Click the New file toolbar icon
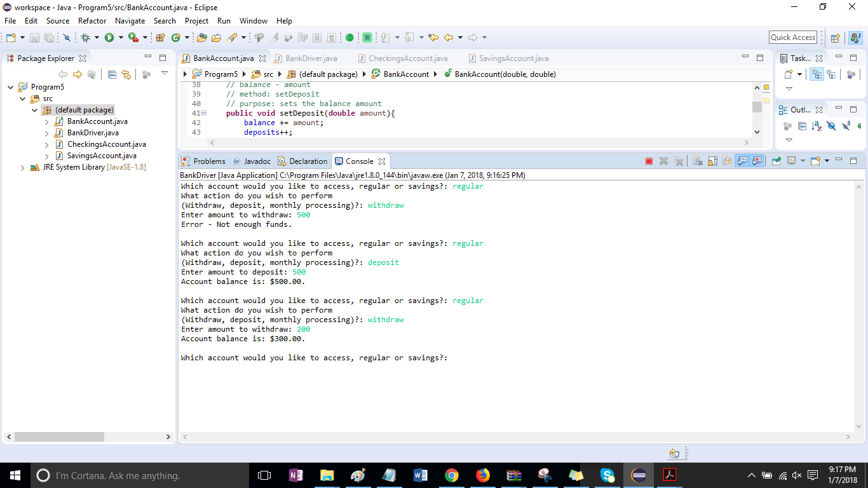The image size is (868, 488). (x=11, y=38)
